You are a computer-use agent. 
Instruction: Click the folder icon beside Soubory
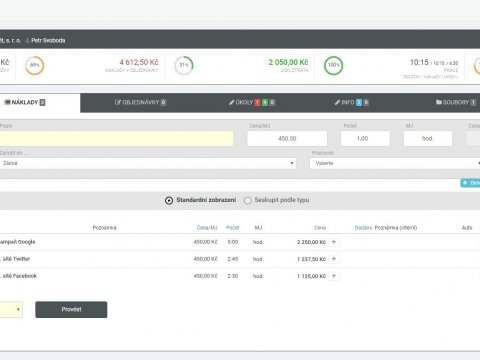439,102
